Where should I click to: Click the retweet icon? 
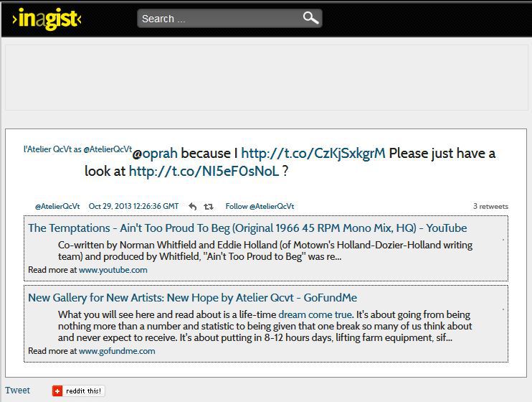209,207
